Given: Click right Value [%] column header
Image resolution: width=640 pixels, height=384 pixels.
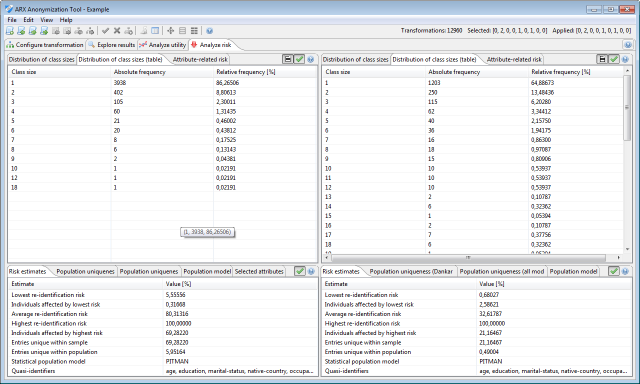Looking at the screenshot, I should click(553, 284).
